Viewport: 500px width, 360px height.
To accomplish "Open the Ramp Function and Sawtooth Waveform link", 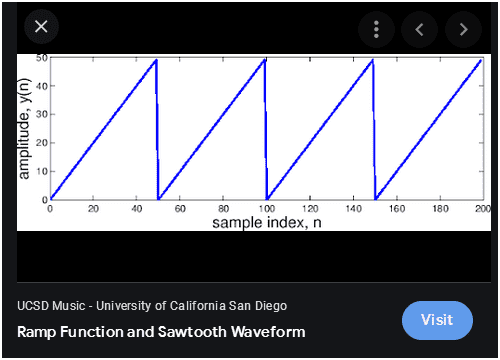I will [161, 332].
